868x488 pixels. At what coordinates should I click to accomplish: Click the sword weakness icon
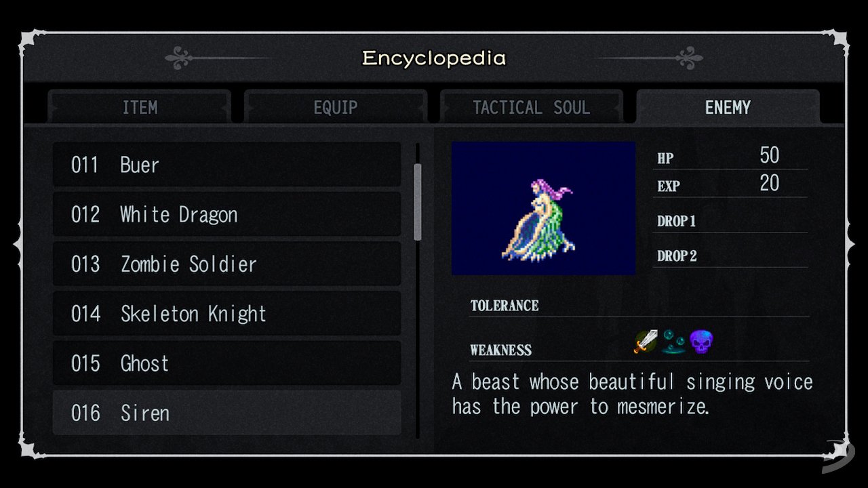[x=646, y=342]
